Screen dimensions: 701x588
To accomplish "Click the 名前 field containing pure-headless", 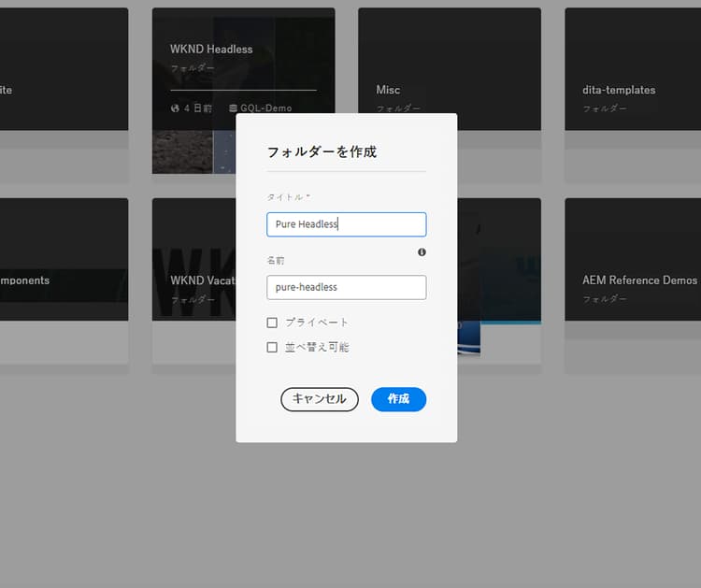I will [347, 287].
